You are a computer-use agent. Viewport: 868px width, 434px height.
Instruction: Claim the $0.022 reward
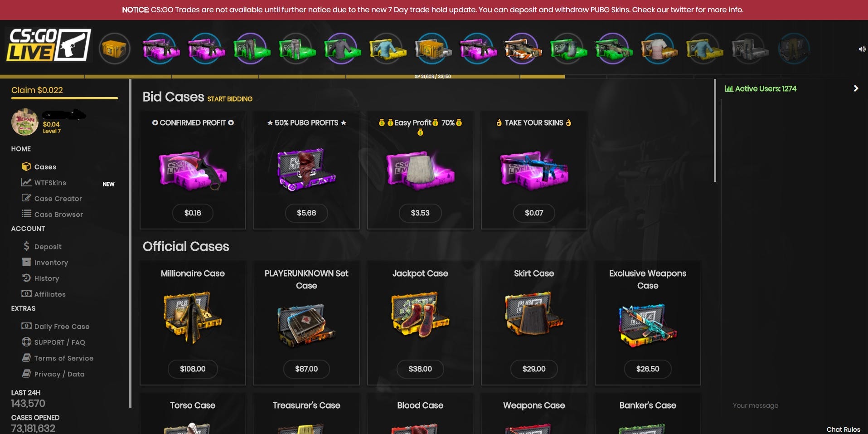pyautogui.click(x=37, y=90)
